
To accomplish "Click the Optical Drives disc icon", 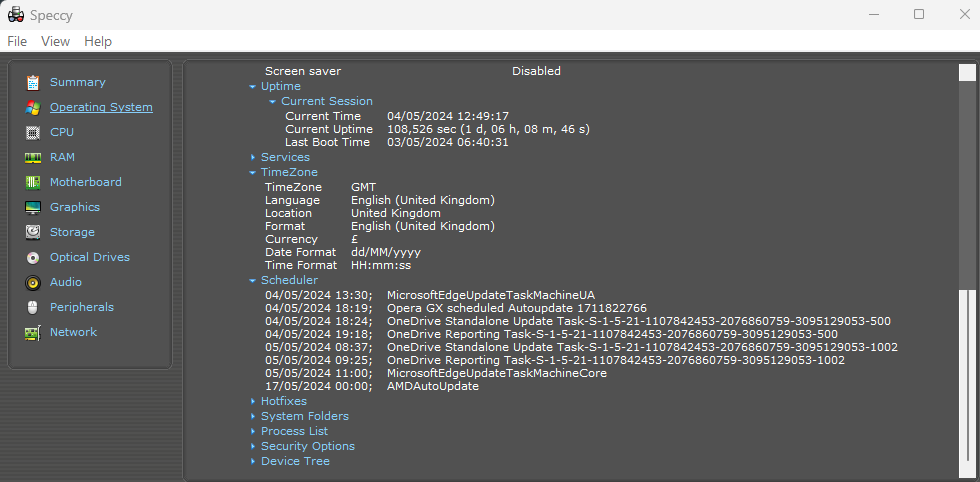I will pos(33,257).
